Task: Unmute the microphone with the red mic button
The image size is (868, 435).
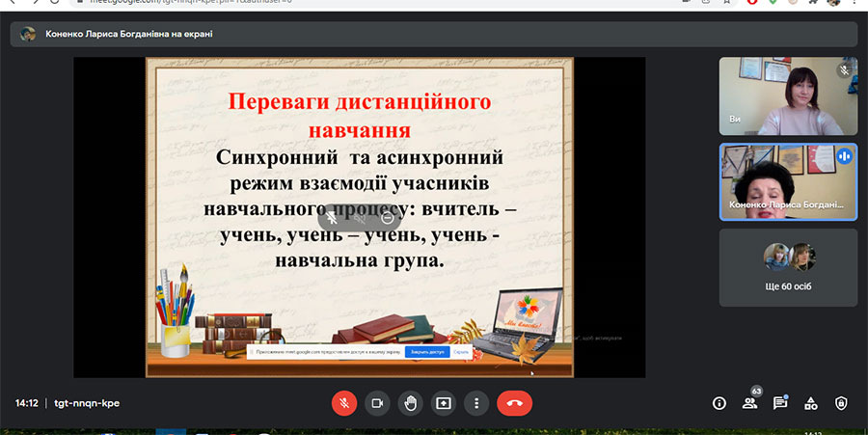Action: (343, 403)
